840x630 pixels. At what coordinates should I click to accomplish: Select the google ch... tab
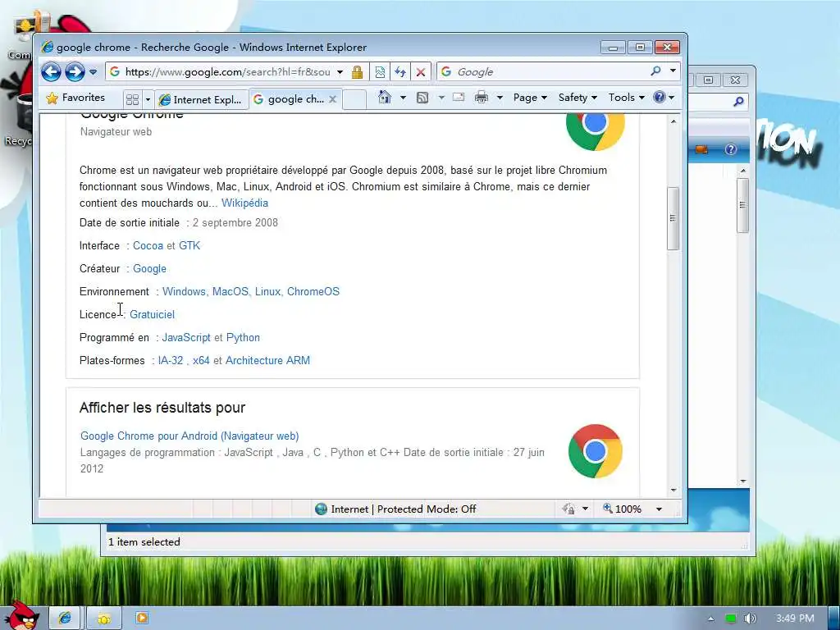point(290,99)
